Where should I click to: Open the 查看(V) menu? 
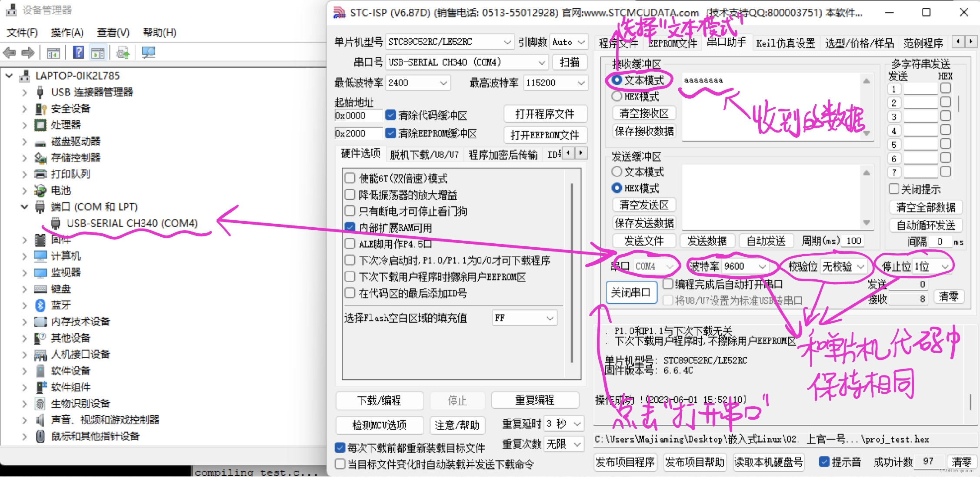coord(113,33)
